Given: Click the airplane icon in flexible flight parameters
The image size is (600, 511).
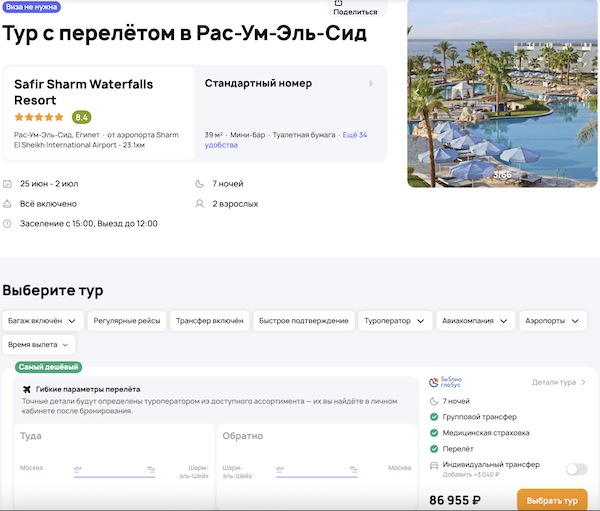Looking at the screenshot, I should [x=26, y=389].
